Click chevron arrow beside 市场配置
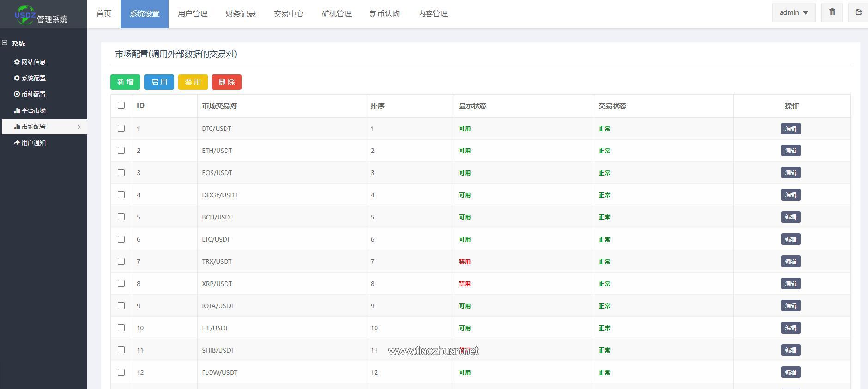868x389 pixels. 79,127
